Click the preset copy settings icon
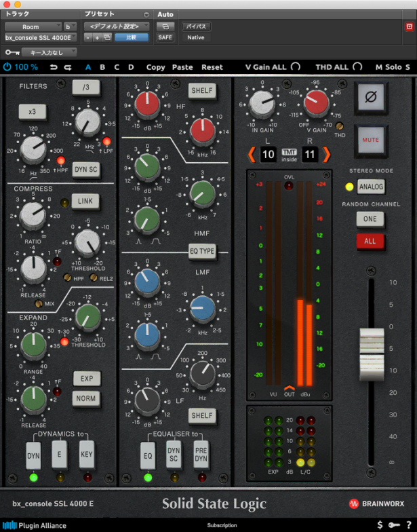The height and width of the screenshot is (532, 417). click(107, 37)
